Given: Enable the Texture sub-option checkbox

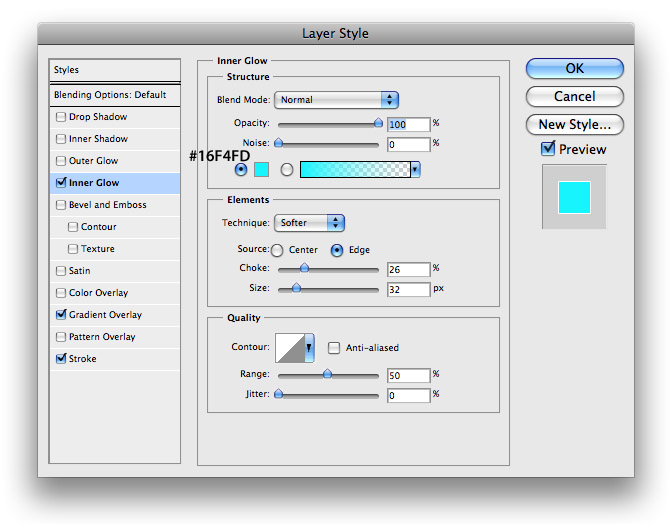Looking at the screenshot, I should click(73, 249).
